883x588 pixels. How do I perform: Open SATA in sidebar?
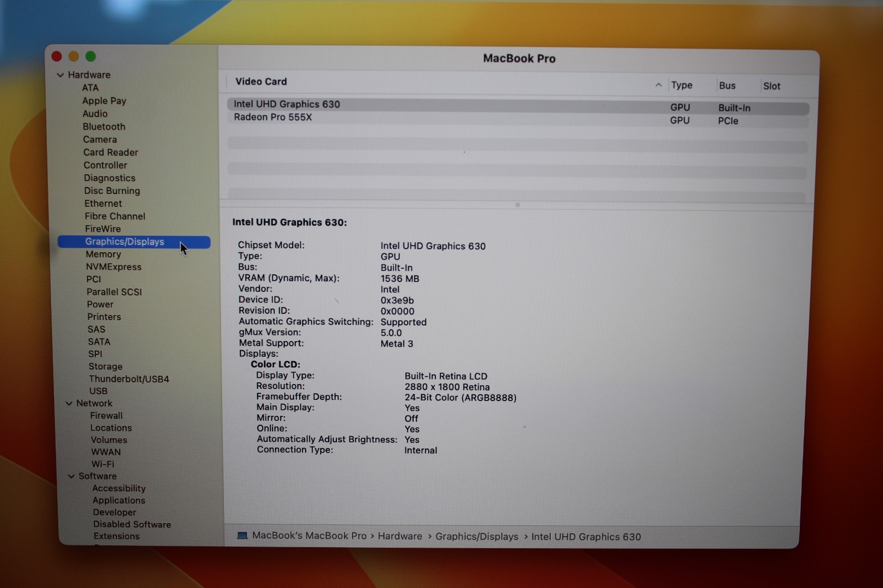(x=99, y=341)
